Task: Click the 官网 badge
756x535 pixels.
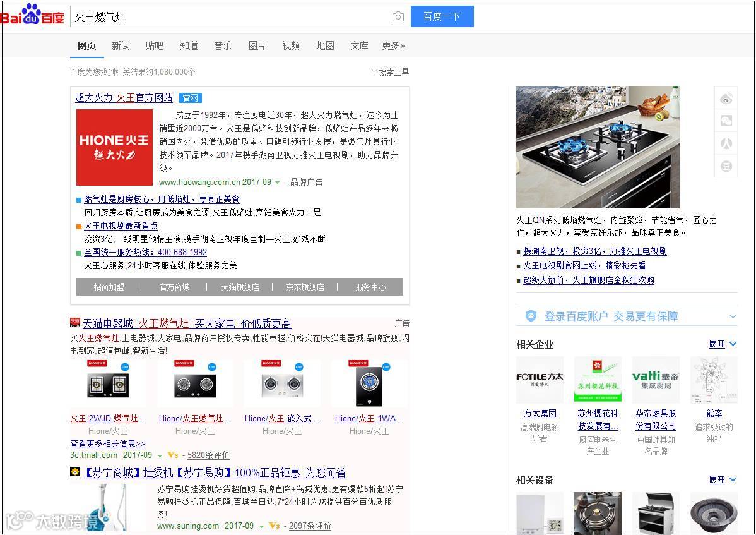Action: [x=191, y=98]
